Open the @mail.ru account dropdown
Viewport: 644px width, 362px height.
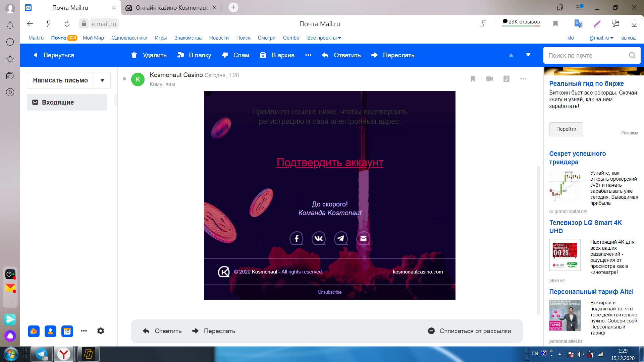pyautogui.click(x=601, y=38)
